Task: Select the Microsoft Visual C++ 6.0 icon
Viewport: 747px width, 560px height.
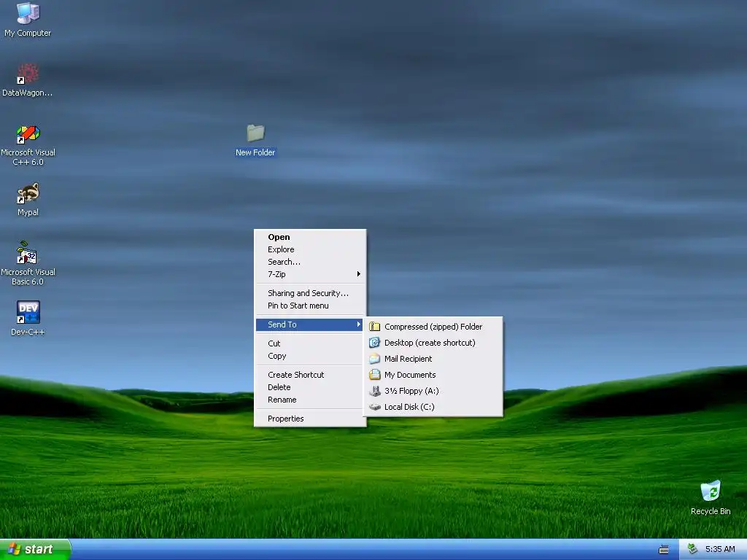Action: (x=28, y=134)
